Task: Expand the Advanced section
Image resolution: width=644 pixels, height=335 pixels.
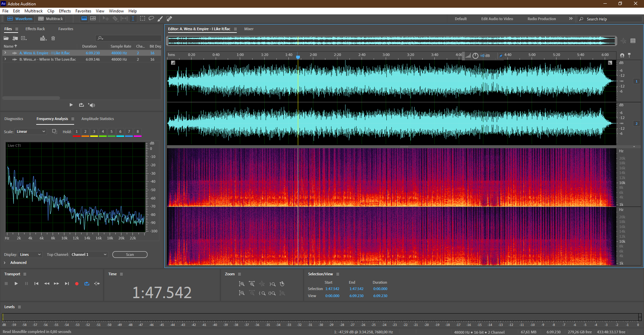Action: point(5,263)
